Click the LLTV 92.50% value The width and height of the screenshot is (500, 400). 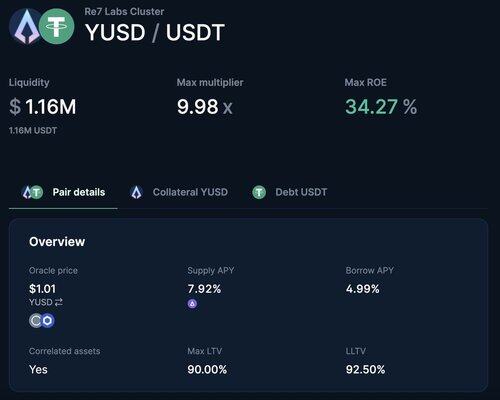pos(365,369)
